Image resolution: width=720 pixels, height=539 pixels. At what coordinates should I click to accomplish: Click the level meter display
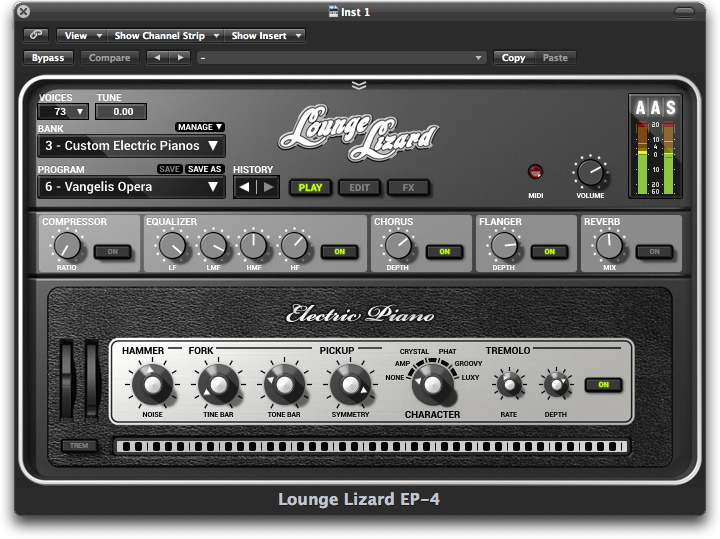[655, 157]
